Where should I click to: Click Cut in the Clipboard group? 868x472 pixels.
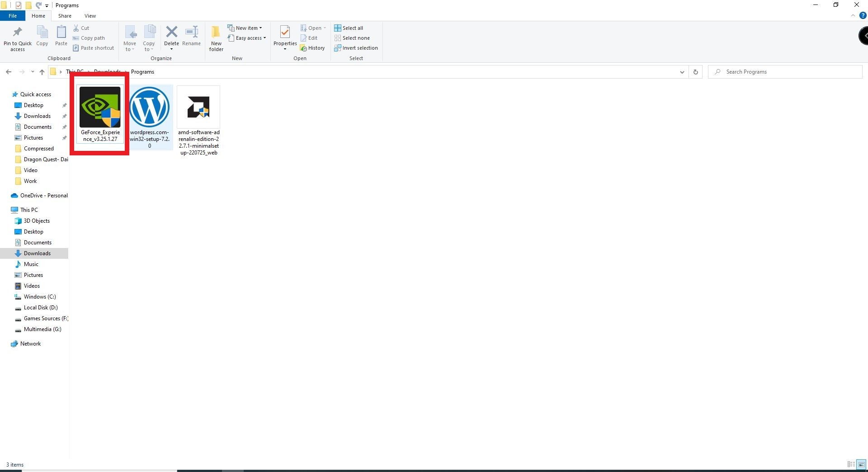click(81, 28)
